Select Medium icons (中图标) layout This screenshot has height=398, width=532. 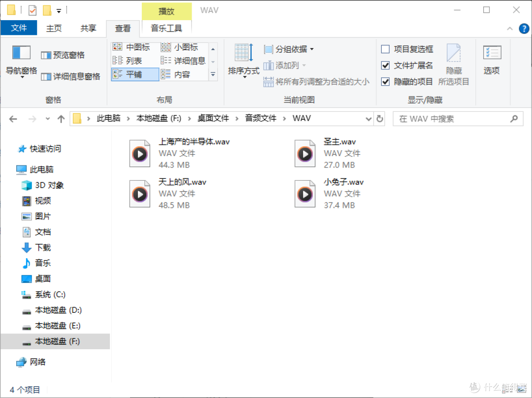(132, 47)
